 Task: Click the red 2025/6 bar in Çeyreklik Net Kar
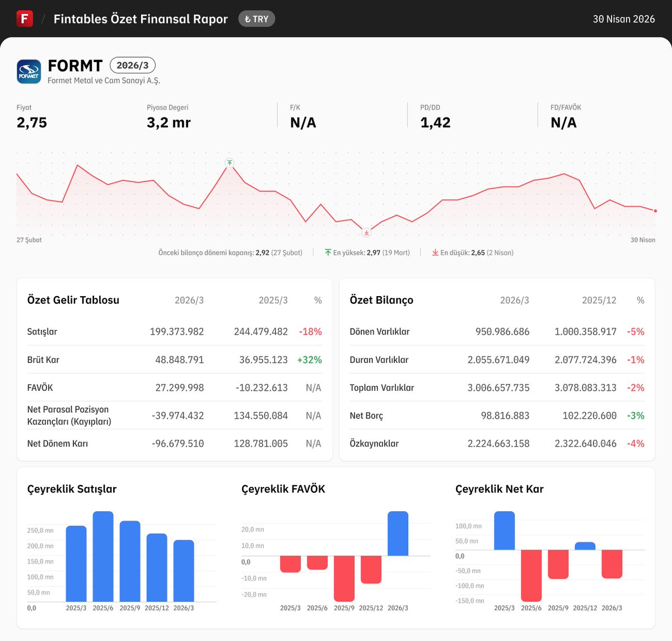(531, 576)
